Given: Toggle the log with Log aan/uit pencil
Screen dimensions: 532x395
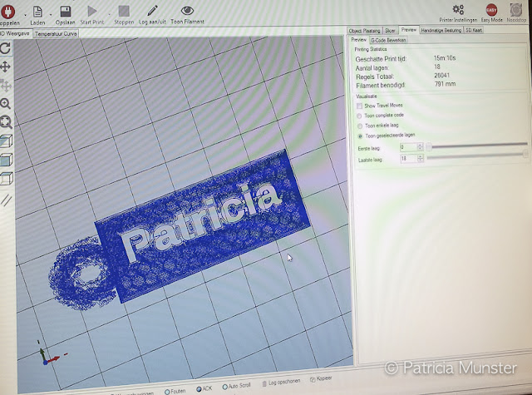Looking at the screenshot, I should (152, 11).
